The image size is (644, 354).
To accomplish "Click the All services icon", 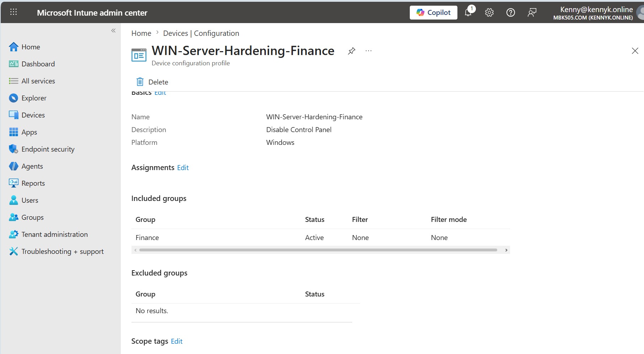I will [14, 81].
